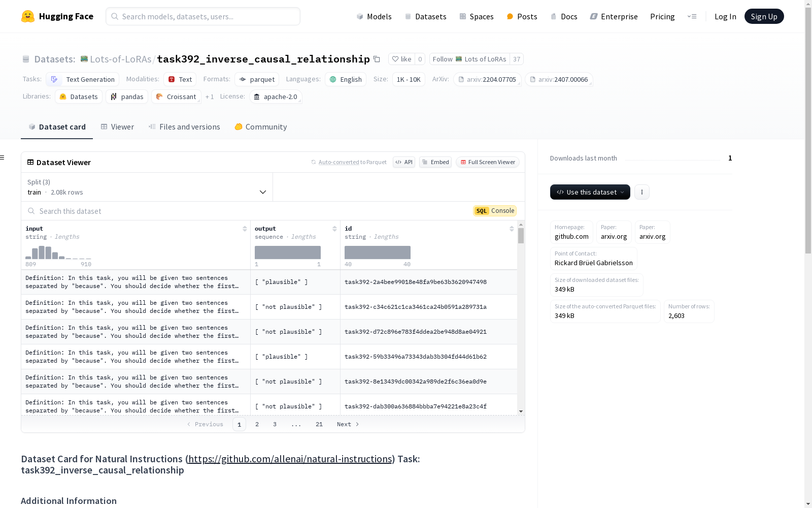
Task: Open arxiv:2204.07705 paper tag
Action: tap(487, 79)
